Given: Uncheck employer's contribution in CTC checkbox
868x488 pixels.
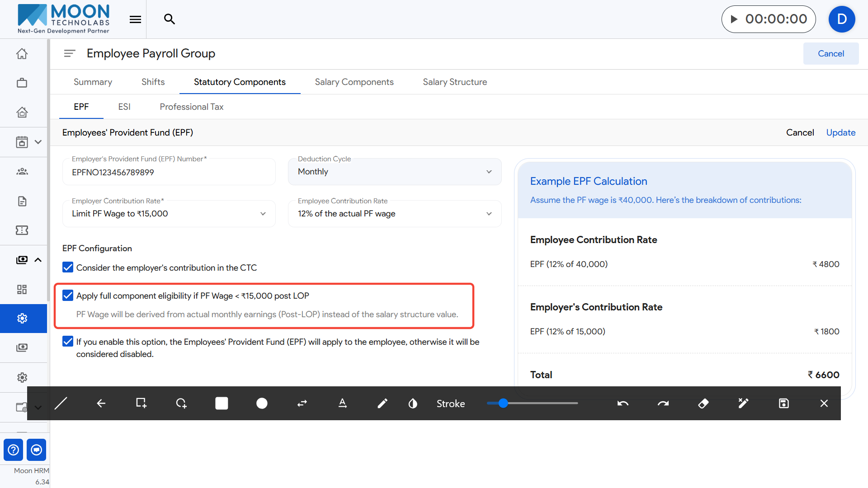Looking at the screenshot, I should pos(68,267).
